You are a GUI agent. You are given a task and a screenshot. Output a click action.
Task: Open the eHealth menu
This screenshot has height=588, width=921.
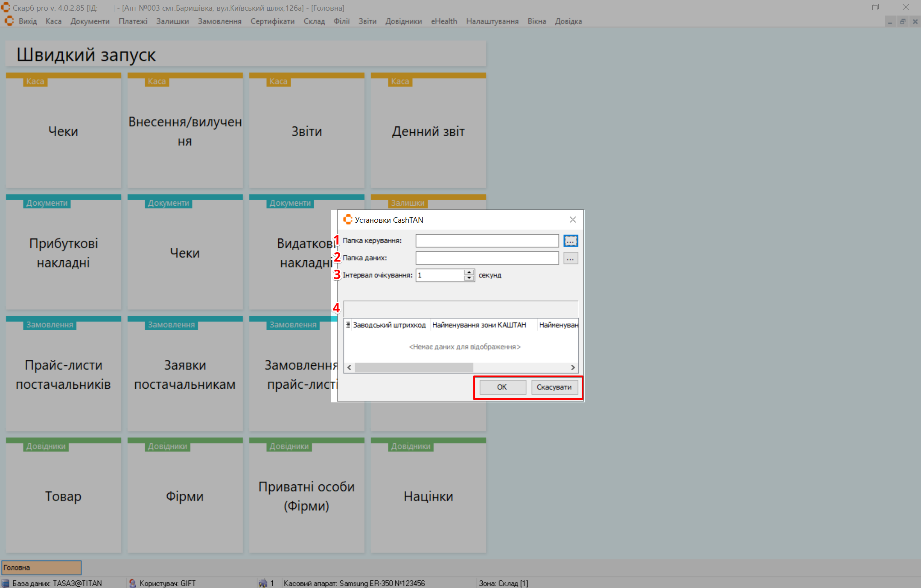pyautogui.click(x=444, y=21)
